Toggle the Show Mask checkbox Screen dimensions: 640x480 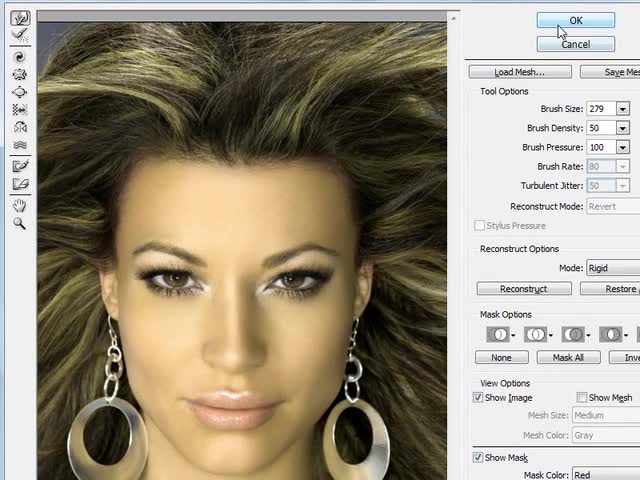(479, 458)
